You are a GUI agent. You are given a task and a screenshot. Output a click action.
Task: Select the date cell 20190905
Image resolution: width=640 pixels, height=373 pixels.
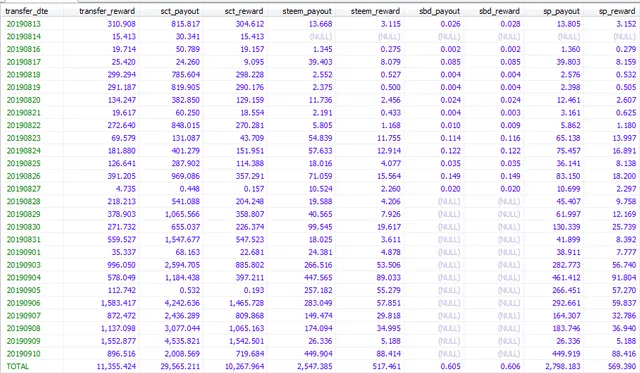[24, 290]
